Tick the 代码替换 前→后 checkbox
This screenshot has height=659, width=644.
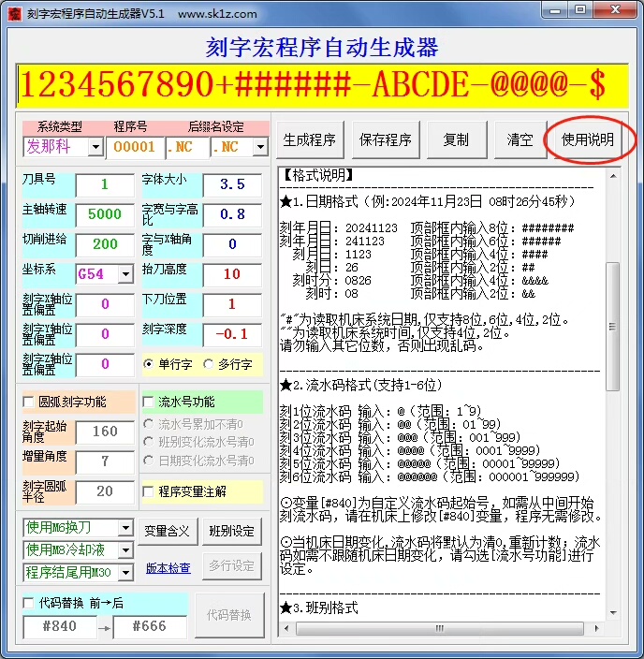[28, 603]
